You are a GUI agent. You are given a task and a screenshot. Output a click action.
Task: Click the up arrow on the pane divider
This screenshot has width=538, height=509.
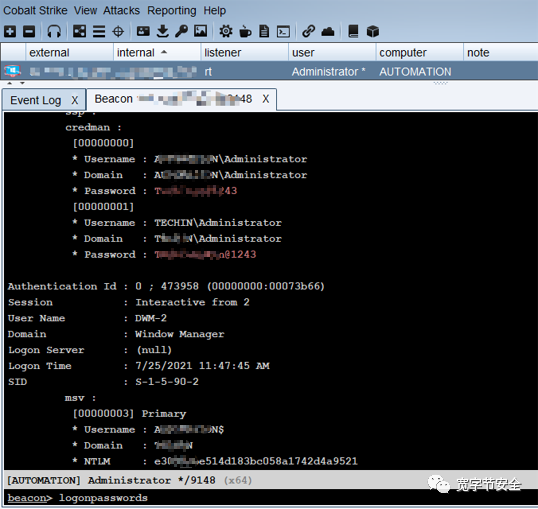(x=10, y=83)
